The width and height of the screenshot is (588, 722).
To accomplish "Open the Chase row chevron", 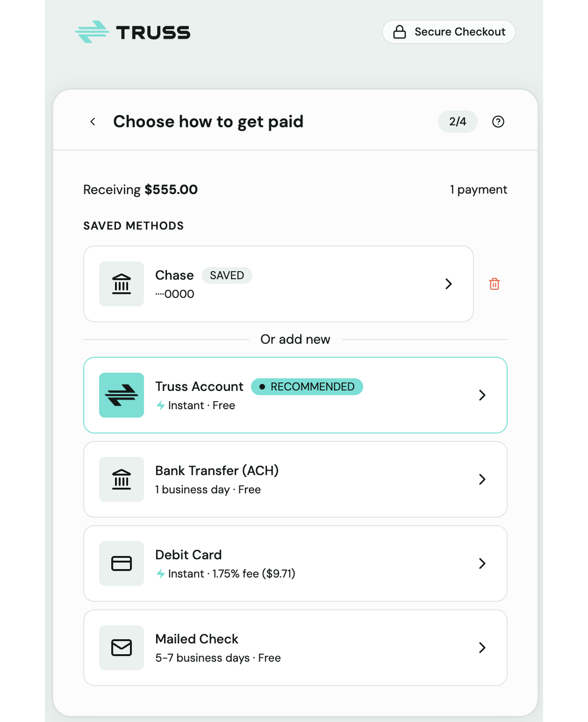I will (x=448, y=284).
